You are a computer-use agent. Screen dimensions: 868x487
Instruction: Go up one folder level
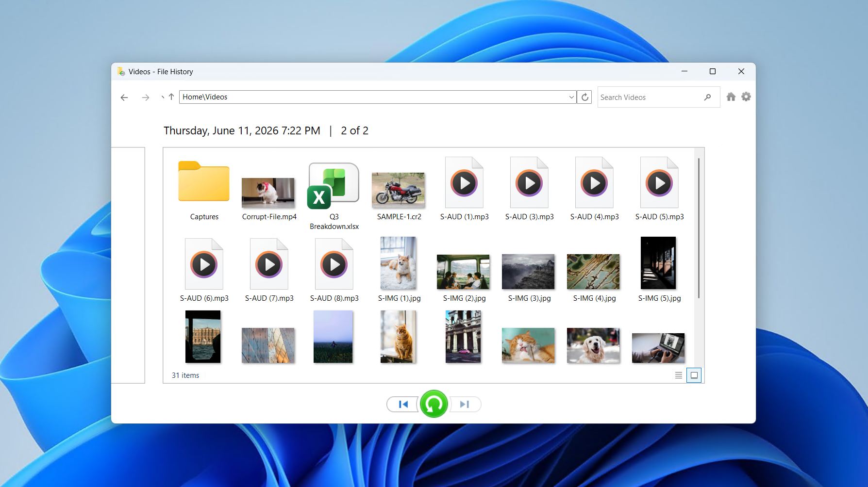(171, 97)
